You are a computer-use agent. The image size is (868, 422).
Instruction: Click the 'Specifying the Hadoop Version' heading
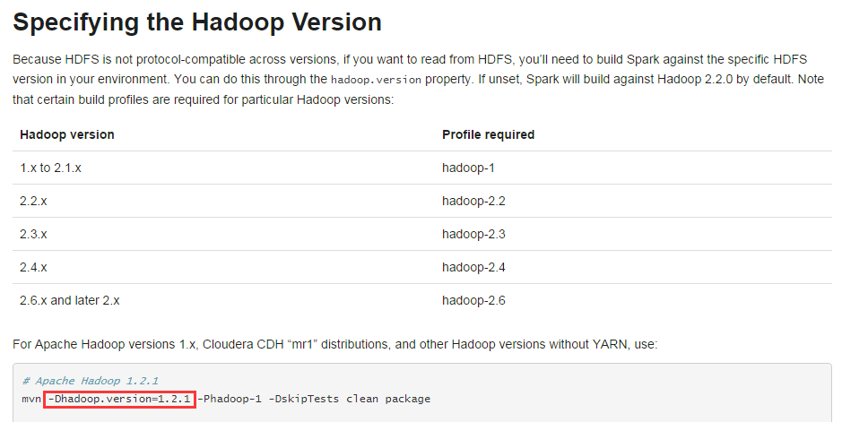[x=197, y=22]
